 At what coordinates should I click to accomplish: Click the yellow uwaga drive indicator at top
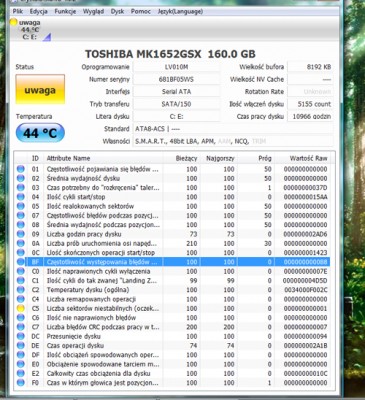13,23
